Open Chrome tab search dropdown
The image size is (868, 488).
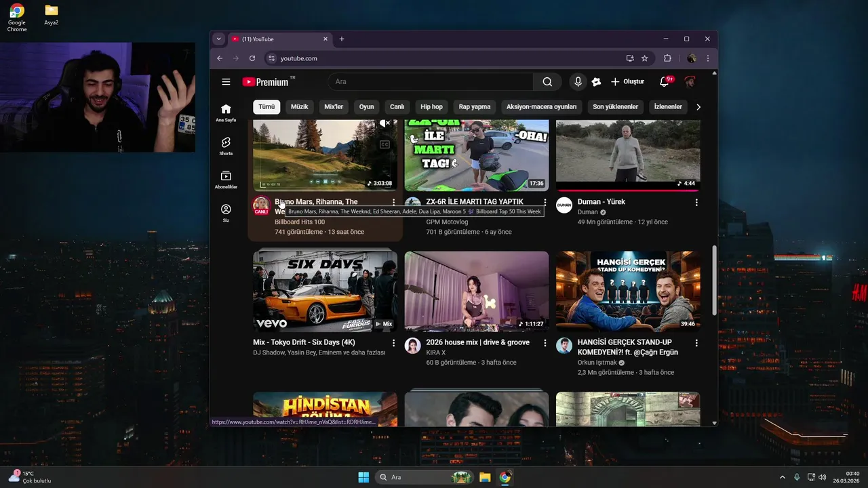[x=218, y=39]
